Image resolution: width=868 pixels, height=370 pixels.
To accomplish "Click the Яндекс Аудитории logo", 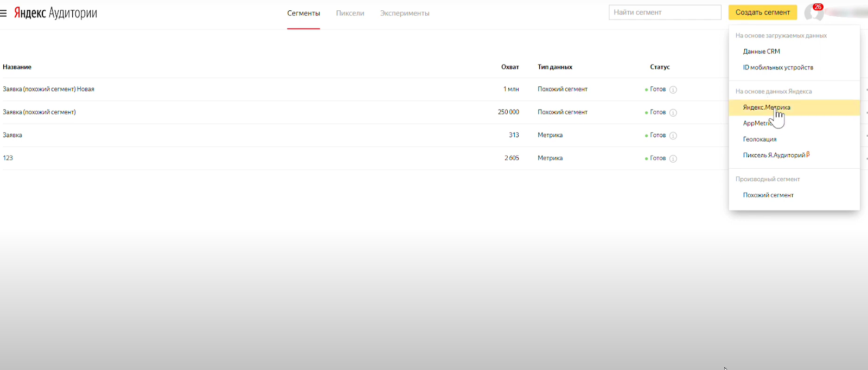I will (55, 13).
